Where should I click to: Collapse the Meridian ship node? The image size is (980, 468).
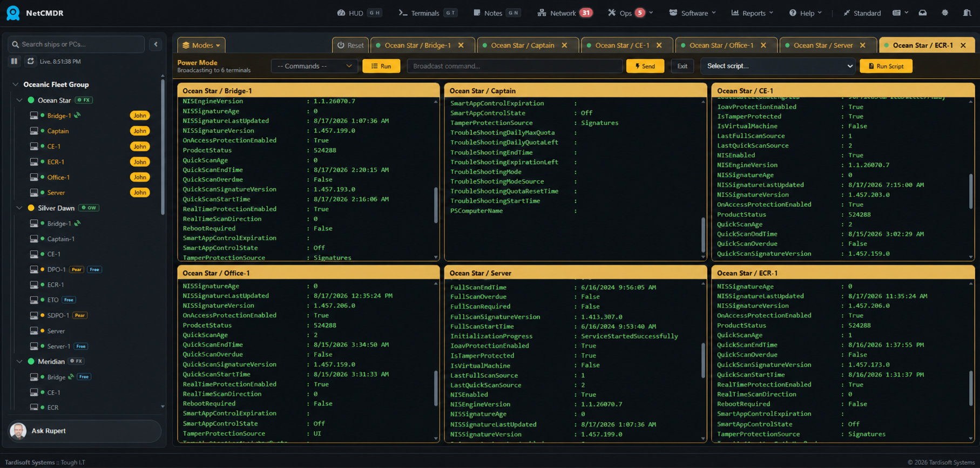[x=19, y=362]
